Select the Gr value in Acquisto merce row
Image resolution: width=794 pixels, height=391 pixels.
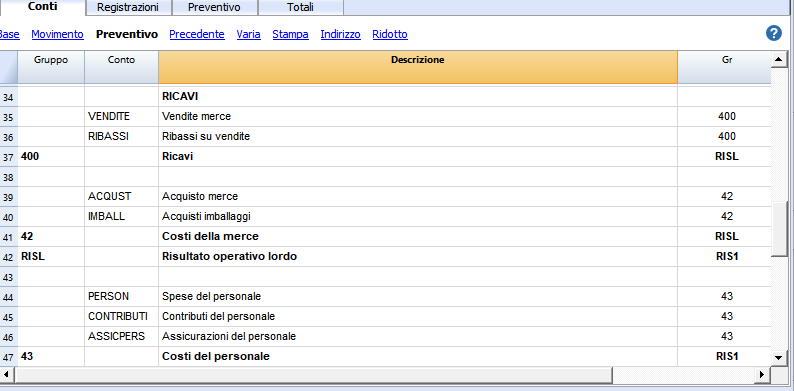pos(725,197)
